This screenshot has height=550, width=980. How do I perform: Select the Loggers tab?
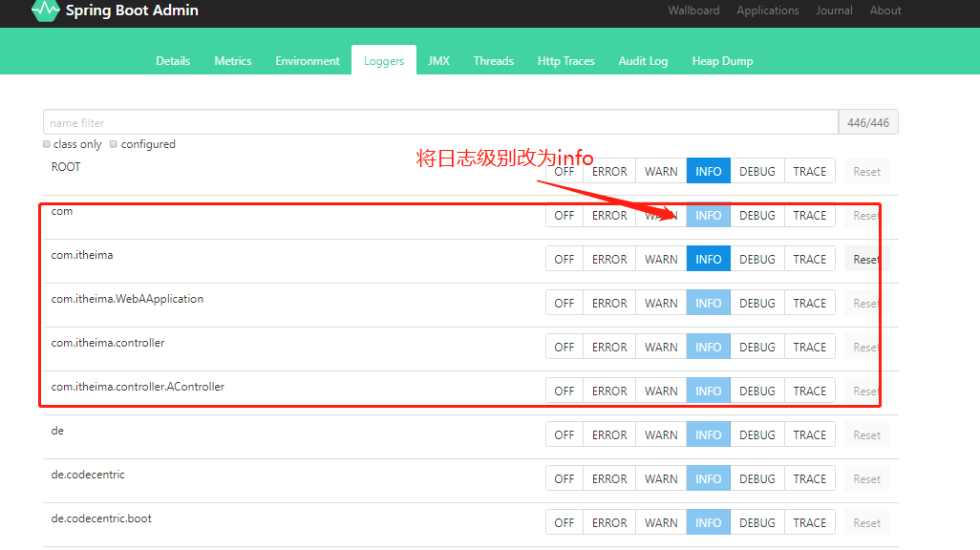(x=384, y=60)
